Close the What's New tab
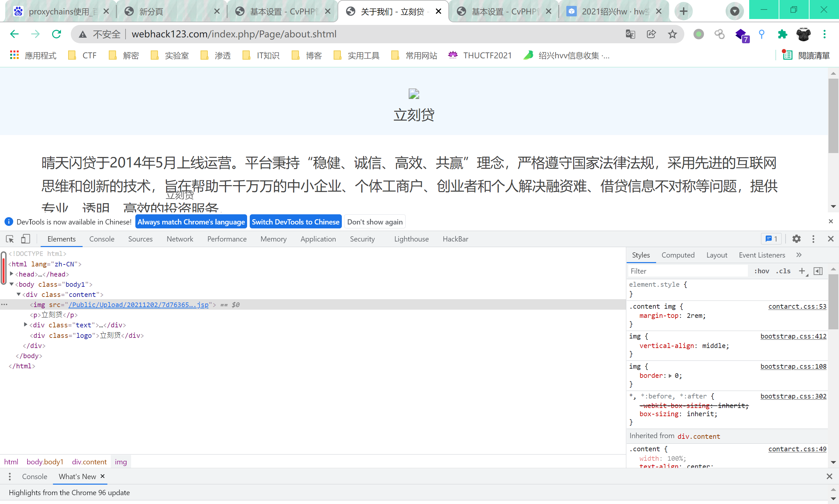Viewport: 839px width, 504px height. [x=103, y=476]
